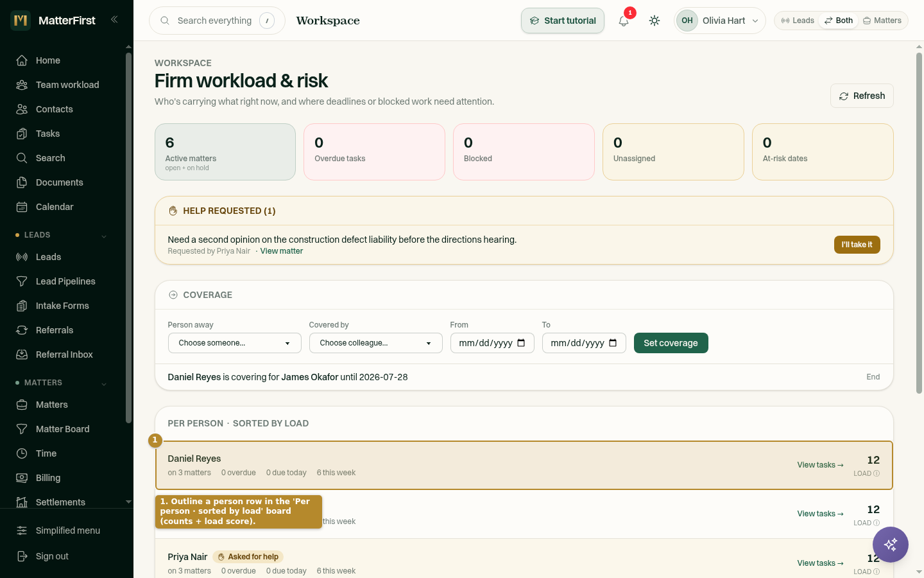The width and height of the screenshot is (924, 578).
Task: Collapse the LEADS sidebar section
Action: [x=104, y=236]
